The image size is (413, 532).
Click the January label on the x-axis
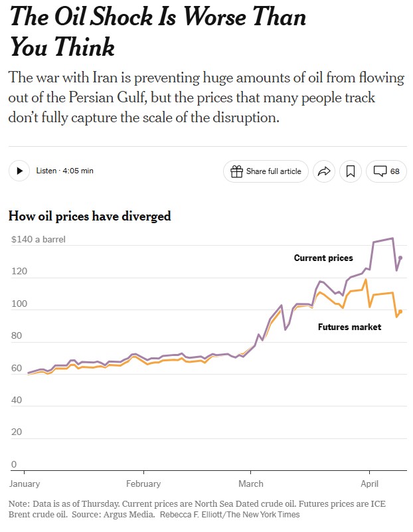click(x=25, y=484)
